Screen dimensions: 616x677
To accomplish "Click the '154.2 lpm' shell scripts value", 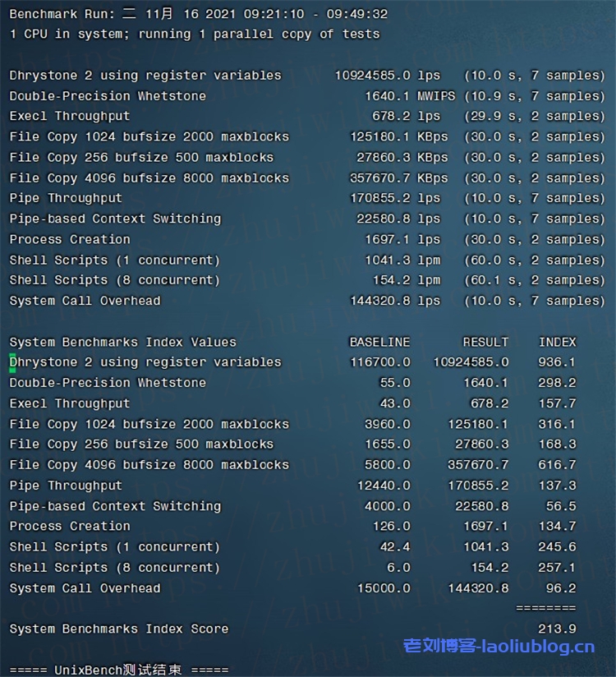I will [407, 280].
